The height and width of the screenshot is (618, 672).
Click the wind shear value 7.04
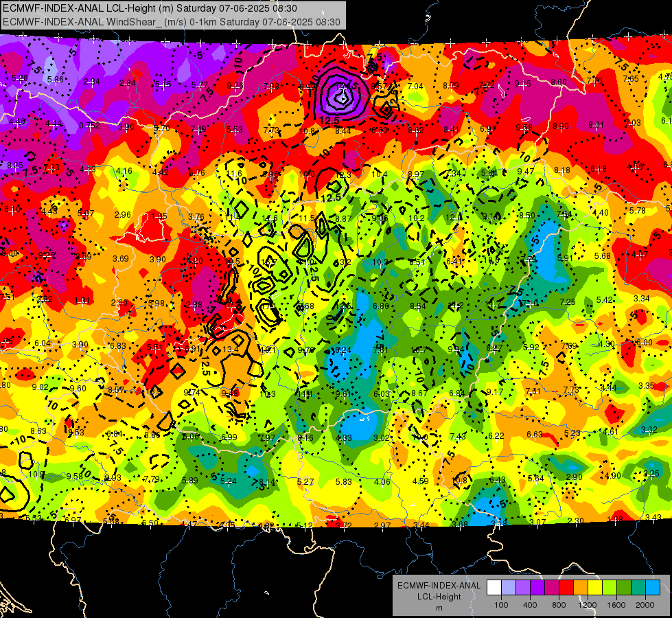coord(415,87)
